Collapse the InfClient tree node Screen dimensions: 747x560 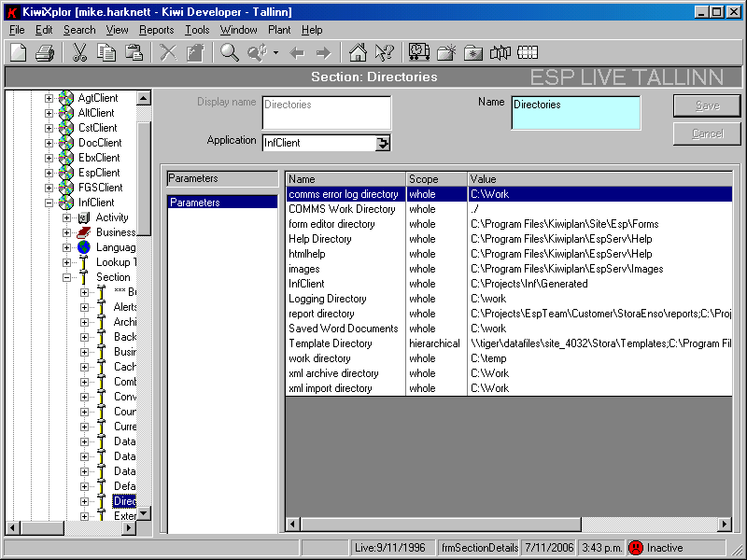(x=49, y=203)
